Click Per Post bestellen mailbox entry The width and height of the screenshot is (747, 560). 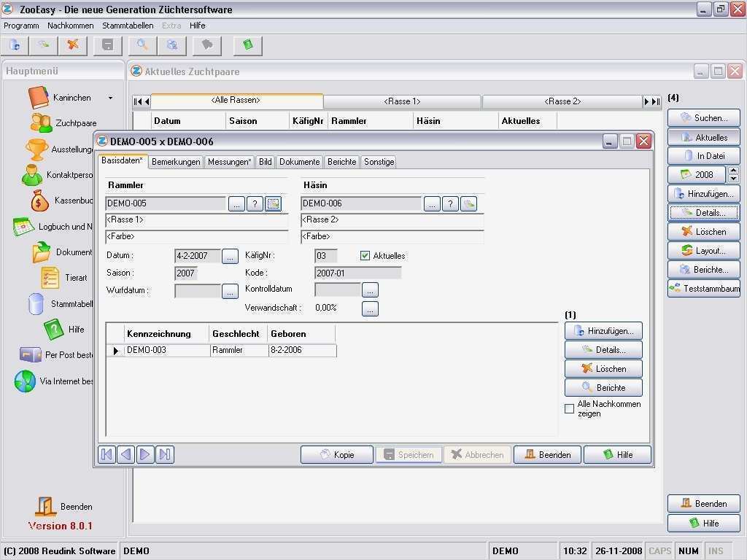(56, 355)
